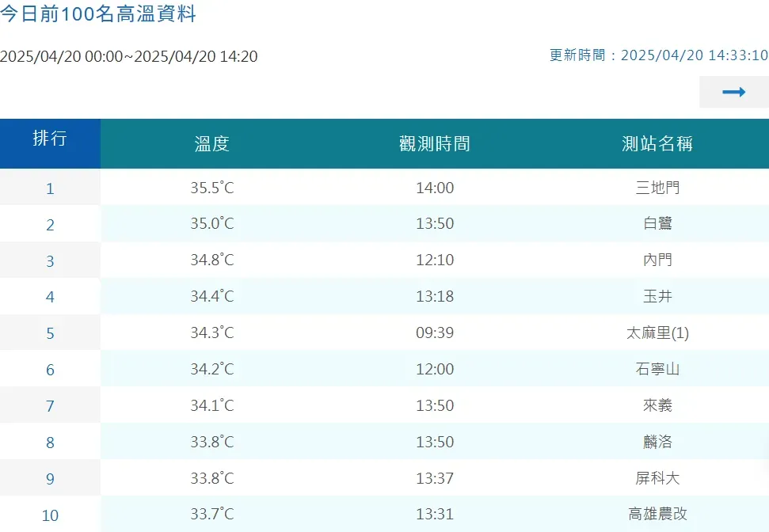The image size is (769, 532).
Task: Select station name 內門
Action: (657, 260)
